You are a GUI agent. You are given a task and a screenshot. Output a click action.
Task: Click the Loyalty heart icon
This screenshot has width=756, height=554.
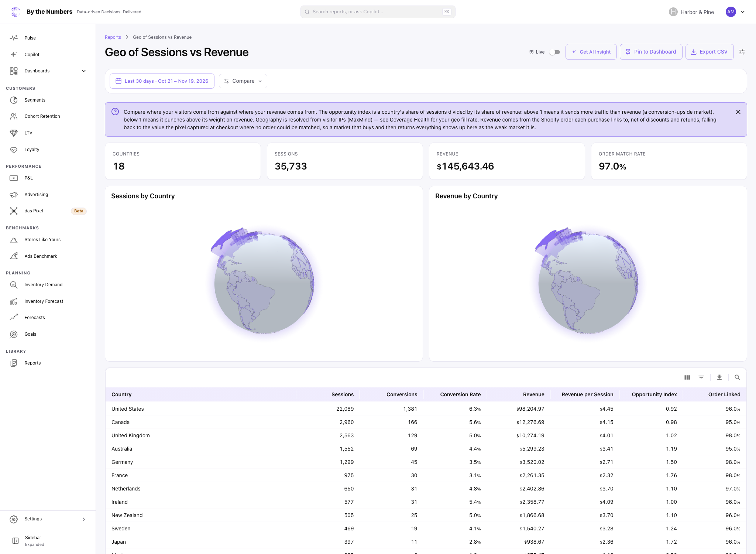pyautogui.click(x=14, y=150)
